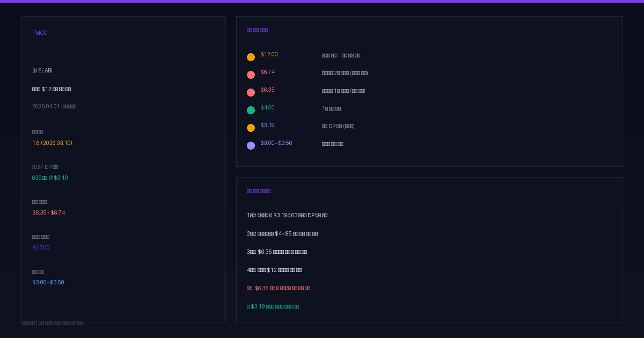Click the step 2 line mentioning $4~$5
644x338 pixels.
pos(282,234)
